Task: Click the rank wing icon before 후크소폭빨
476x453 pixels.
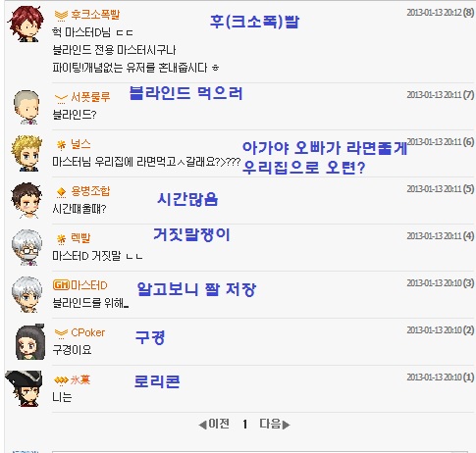Action: click(x=61, y=15)
